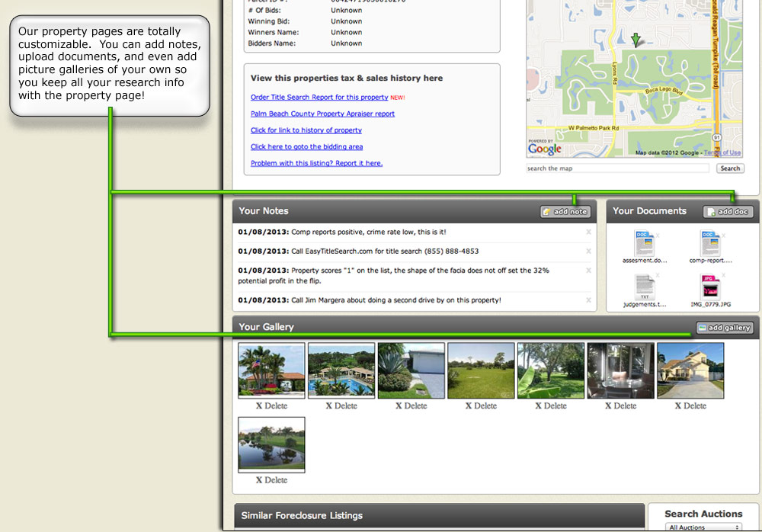This screenshot has height=532, width=762.
Task: Open assesment.do... document icon
Action: point(644,243)
